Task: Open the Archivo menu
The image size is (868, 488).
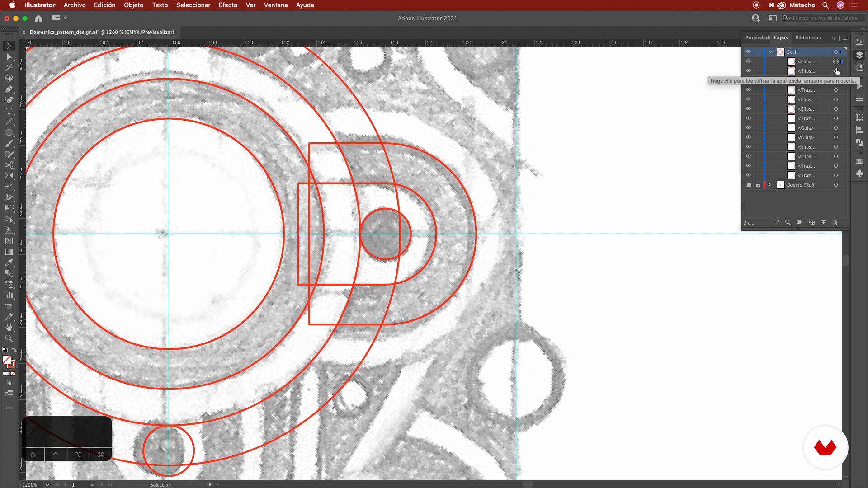Action: click(x=75, y=5)
